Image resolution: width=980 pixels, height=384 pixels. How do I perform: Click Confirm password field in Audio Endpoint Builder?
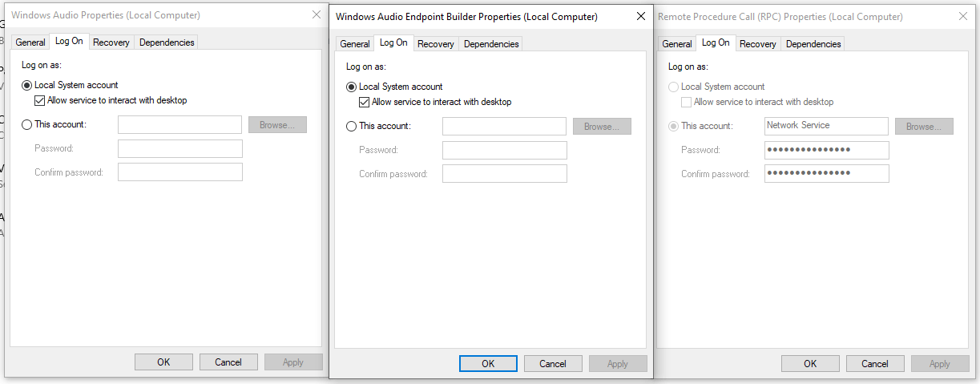pyautogui.click(x=505, y=174)
